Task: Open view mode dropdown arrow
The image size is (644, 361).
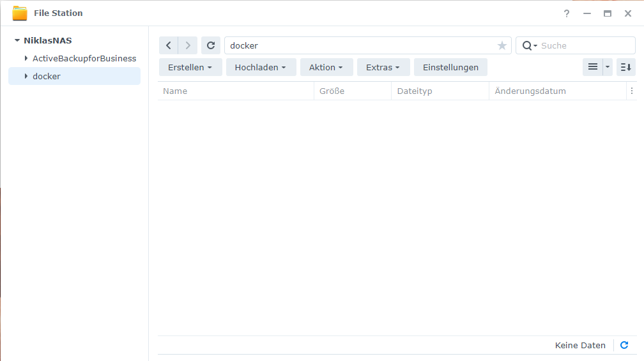Action: (608, 67)
